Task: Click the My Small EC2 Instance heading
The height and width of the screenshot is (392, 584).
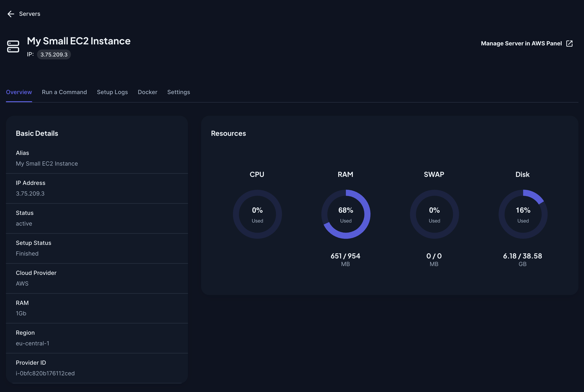Action: point(79,41)
